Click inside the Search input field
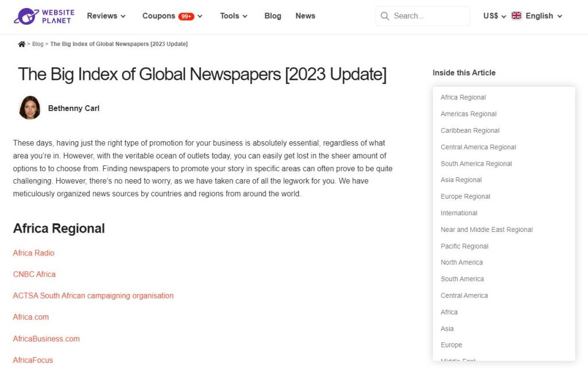 [428, 16]
